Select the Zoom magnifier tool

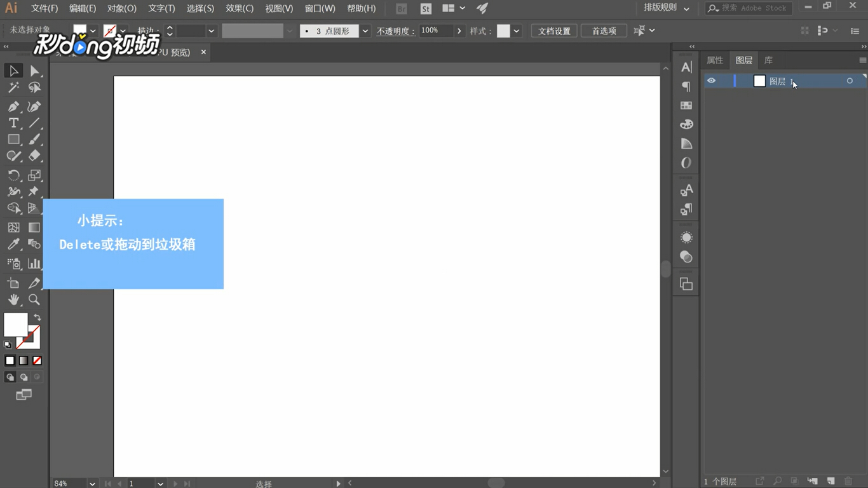click(34, 299)
